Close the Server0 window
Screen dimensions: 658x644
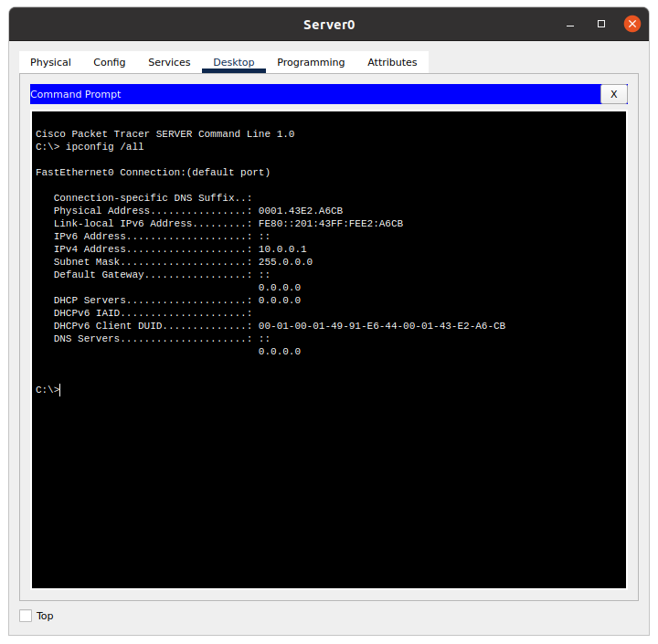click(x=631, y=24)
